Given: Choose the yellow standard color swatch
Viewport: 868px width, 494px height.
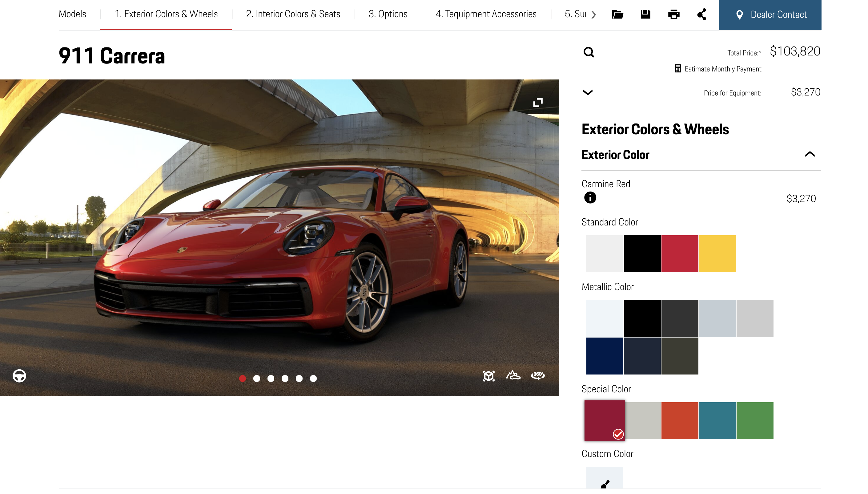Looking at the screenshot, I should point(717,253).
